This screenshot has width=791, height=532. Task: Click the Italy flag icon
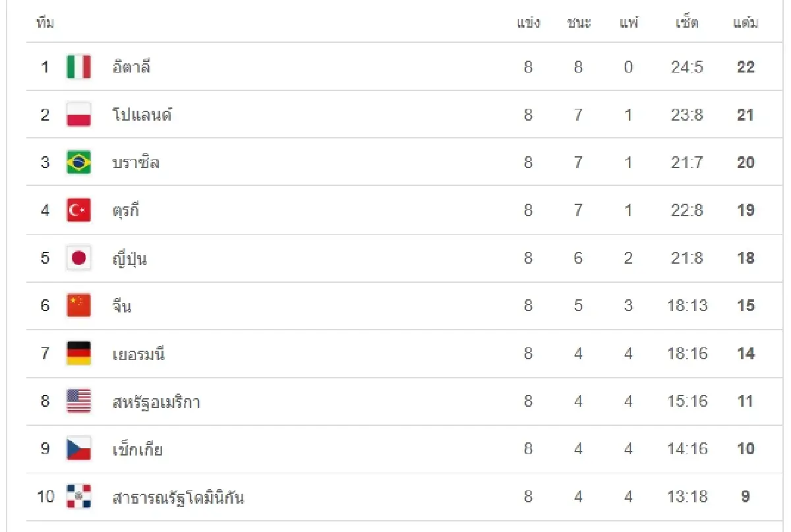(78, 67)
